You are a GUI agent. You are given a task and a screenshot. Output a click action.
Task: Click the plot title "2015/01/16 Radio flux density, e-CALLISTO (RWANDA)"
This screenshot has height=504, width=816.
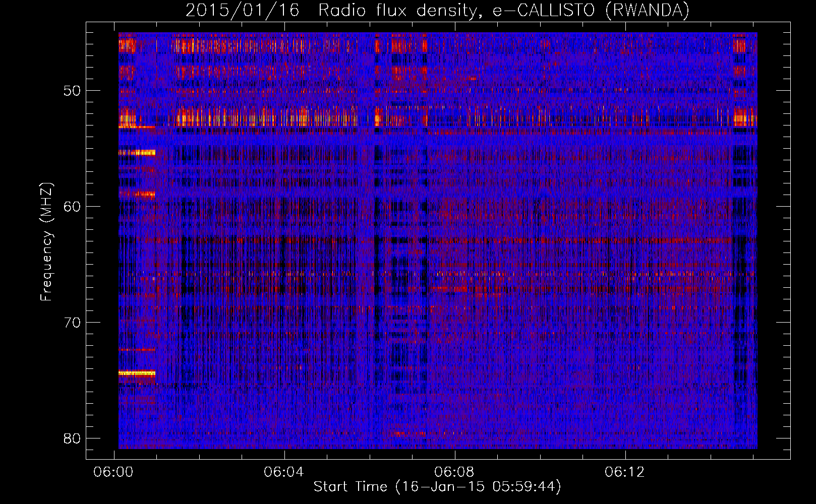[437, 11]
